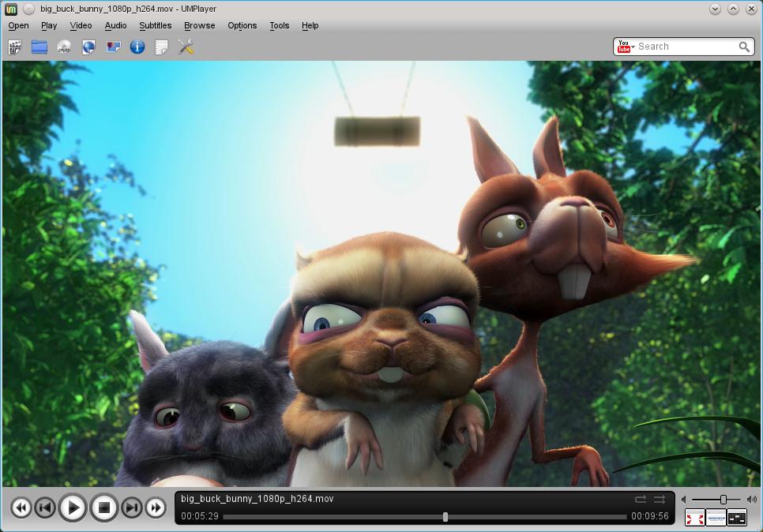Click the total duration 00:09:56
Screen dimensions: 763x532
pyautogui.click(x=649, y=516)
